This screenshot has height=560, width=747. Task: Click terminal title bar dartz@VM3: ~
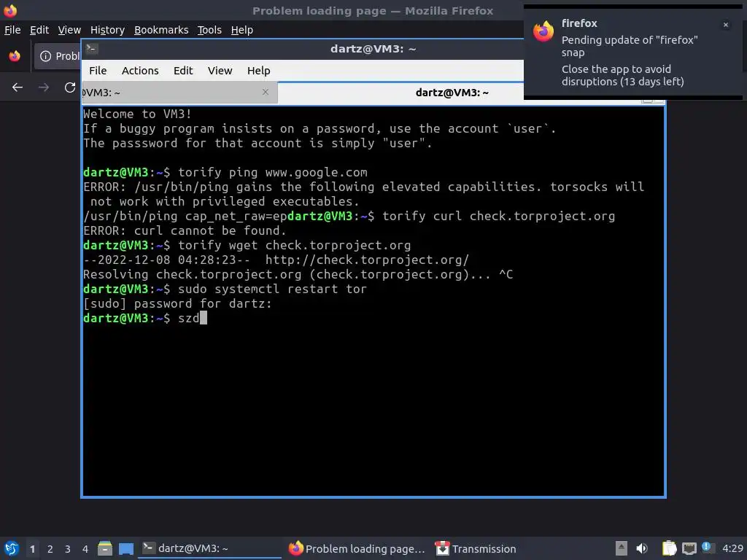373,49
